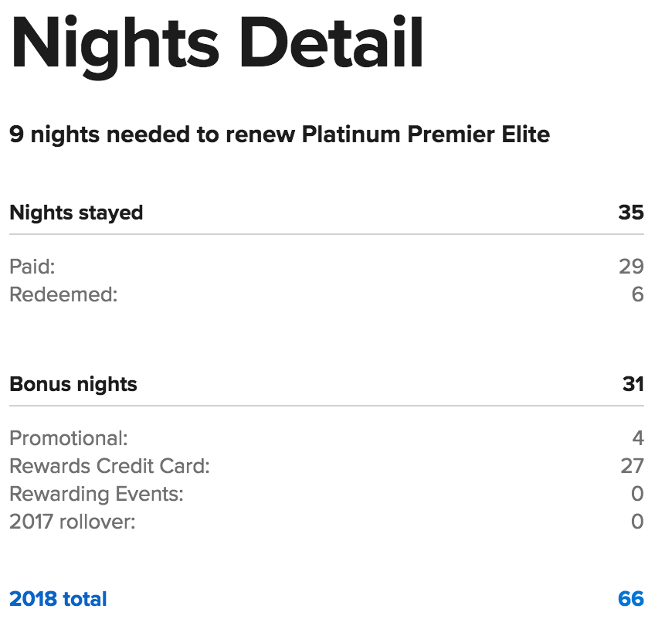
Task: Select the Bonus nights section label
Action: pos(73,384)
